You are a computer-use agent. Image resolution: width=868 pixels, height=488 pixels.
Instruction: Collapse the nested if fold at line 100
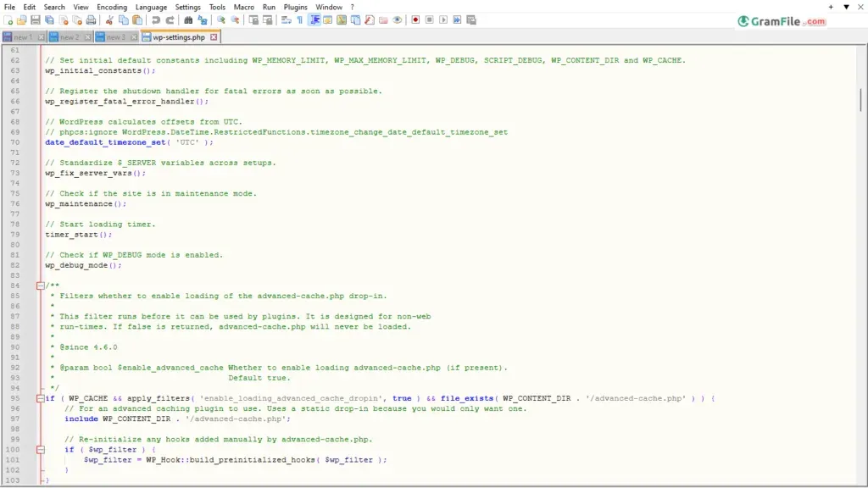(x=41, y=450)
